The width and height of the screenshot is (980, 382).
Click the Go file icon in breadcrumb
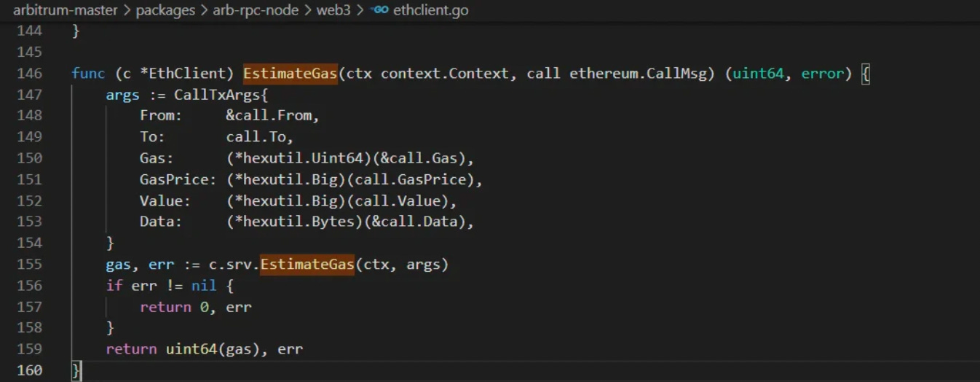(379, 10)
